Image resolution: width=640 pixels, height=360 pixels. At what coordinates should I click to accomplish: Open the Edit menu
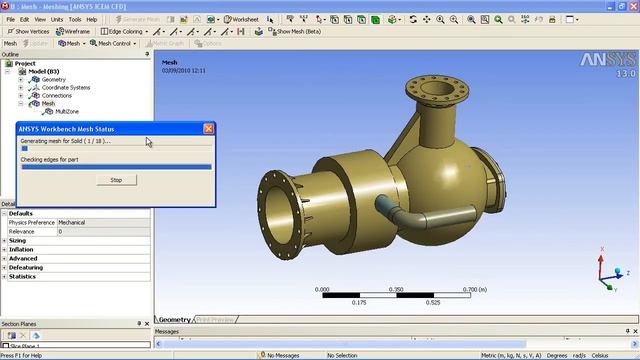24,19
